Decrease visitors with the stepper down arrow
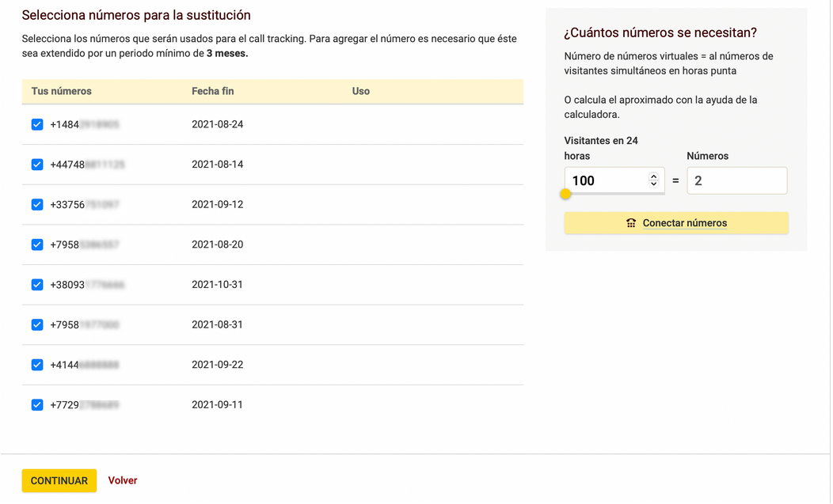This screenshot has height=504, width=833. tap(653, 184)
